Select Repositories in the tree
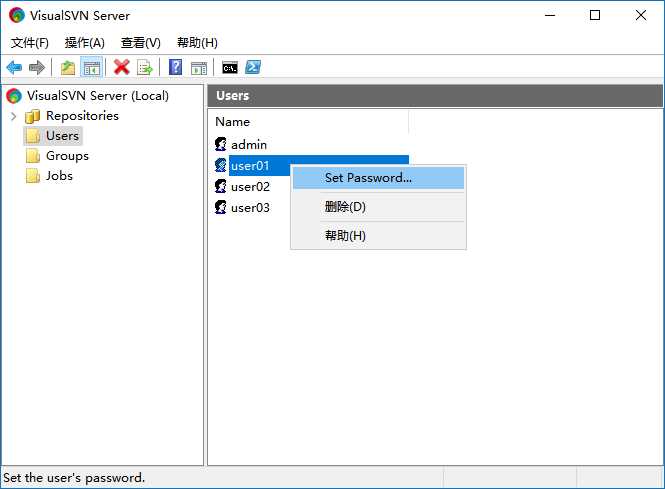 pyautogui.click(x=82, y=116)
